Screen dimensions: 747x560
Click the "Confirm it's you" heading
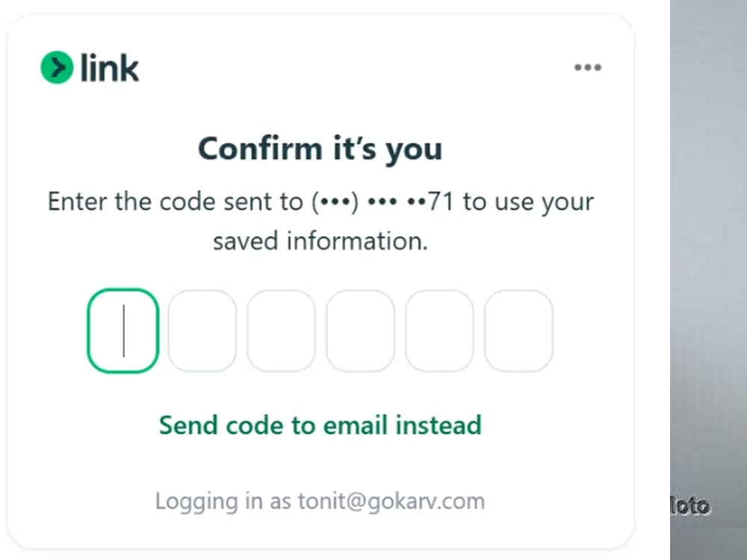(x=320, y=149)
